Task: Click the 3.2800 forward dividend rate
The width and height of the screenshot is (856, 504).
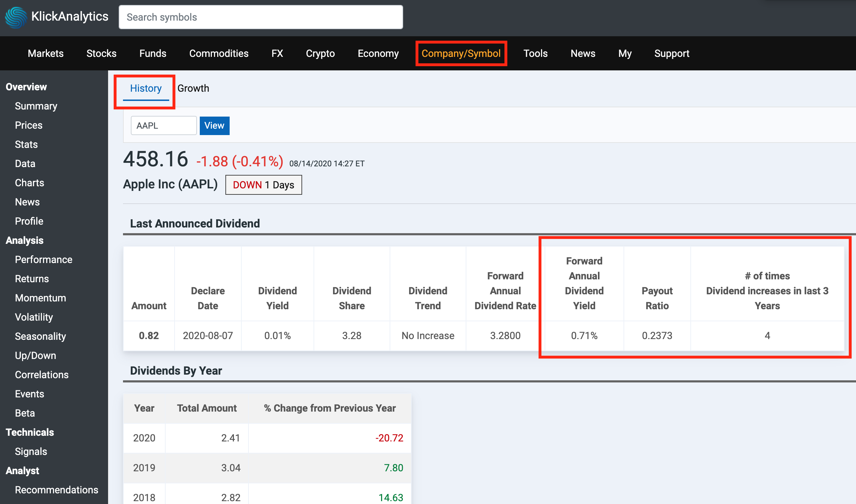Action: 505,336
